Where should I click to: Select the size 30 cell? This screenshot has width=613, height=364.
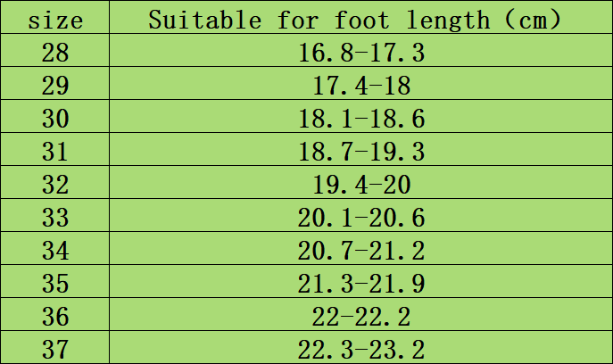(x=55, y=119)
